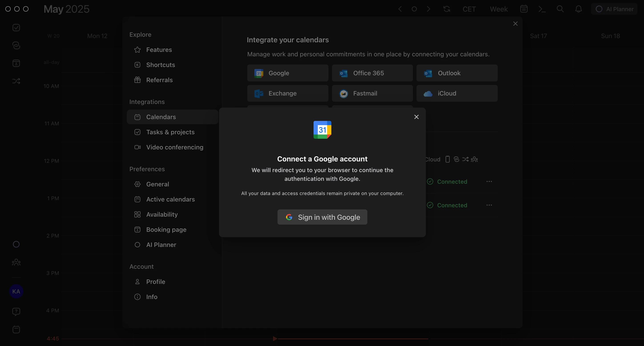Click calendar icon at bottom of left sidebar

coord(16,330)
